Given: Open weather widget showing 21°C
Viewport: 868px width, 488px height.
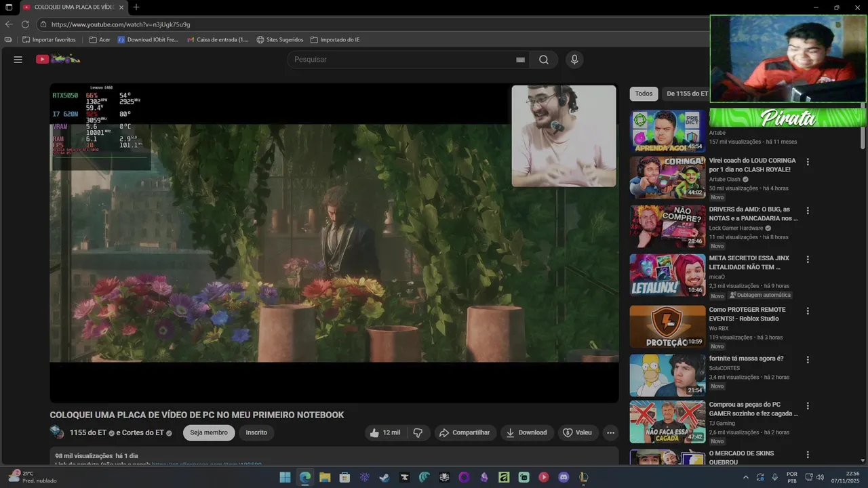Looking at the screenshot, I should (33, 477).
